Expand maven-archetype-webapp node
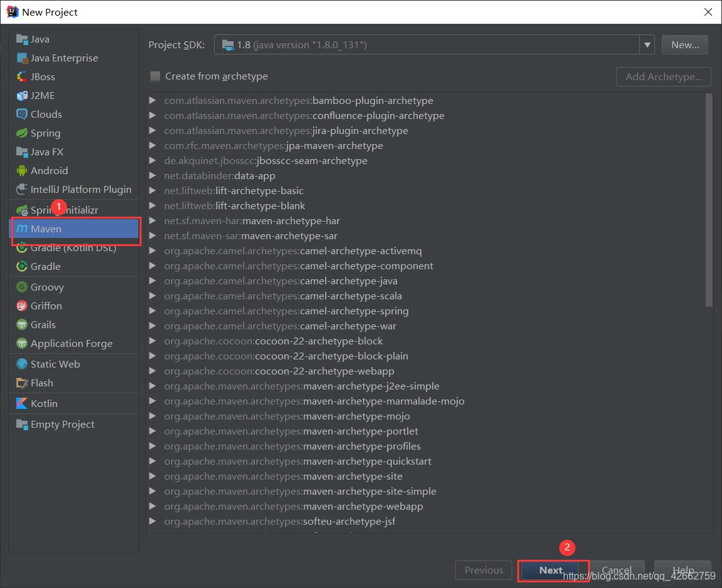Viewport: 722px width, 588px height. (152, 506)
